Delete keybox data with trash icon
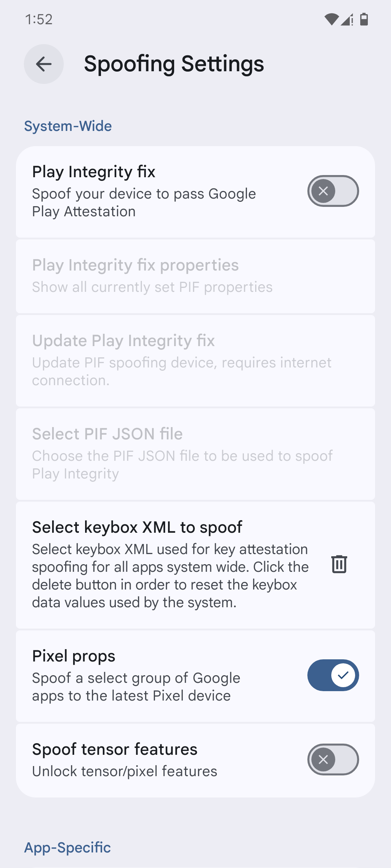 pos(339,564)
